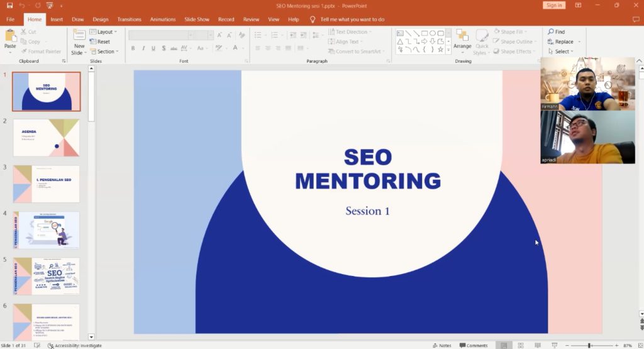644x349 pixels.
Task: Click Reading View icon
Action: (538, 345)
